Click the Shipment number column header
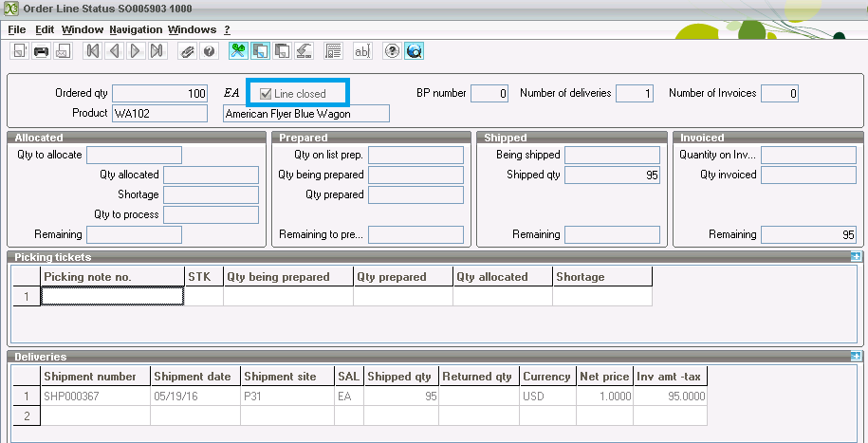868x443 pixels. click(x=95, y=376)
